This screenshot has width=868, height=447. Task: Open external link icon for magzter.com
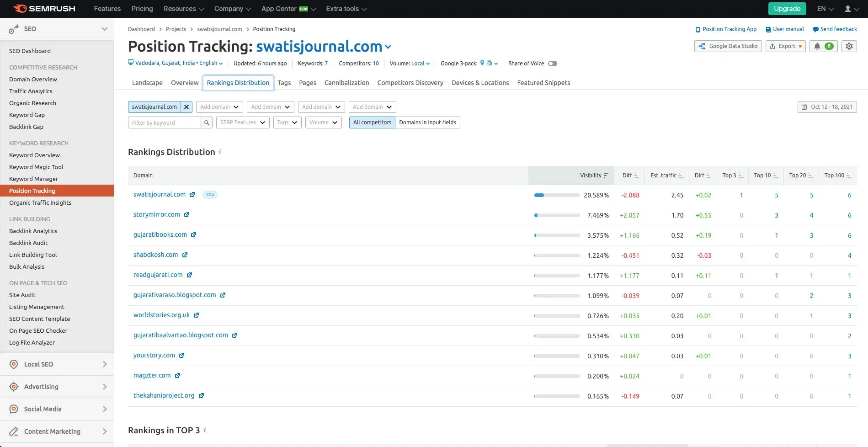click(x=177, y=376)
